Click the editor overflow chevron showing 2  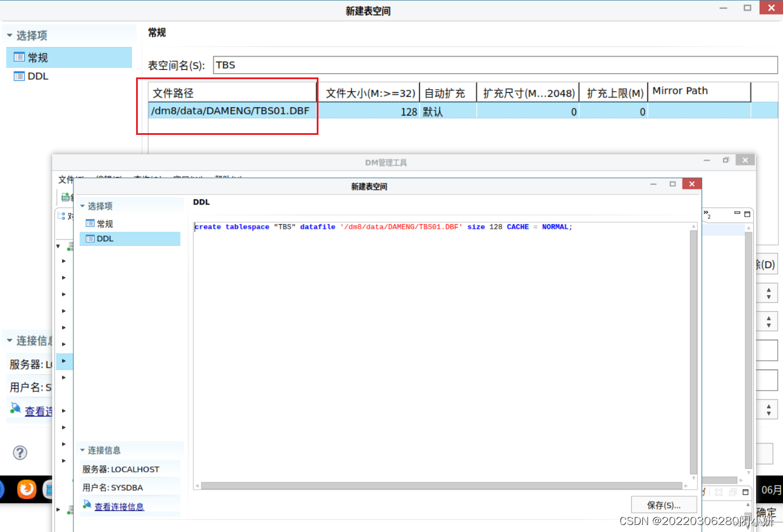pos(707,214)
